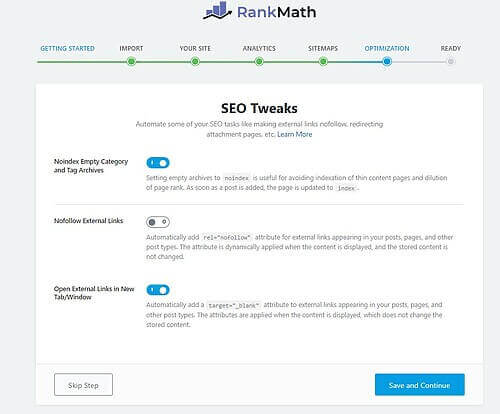This screenshot has height=414, width=500.
Task: Click the RankMath logo chart icon
Action: (x=217, y=11)
